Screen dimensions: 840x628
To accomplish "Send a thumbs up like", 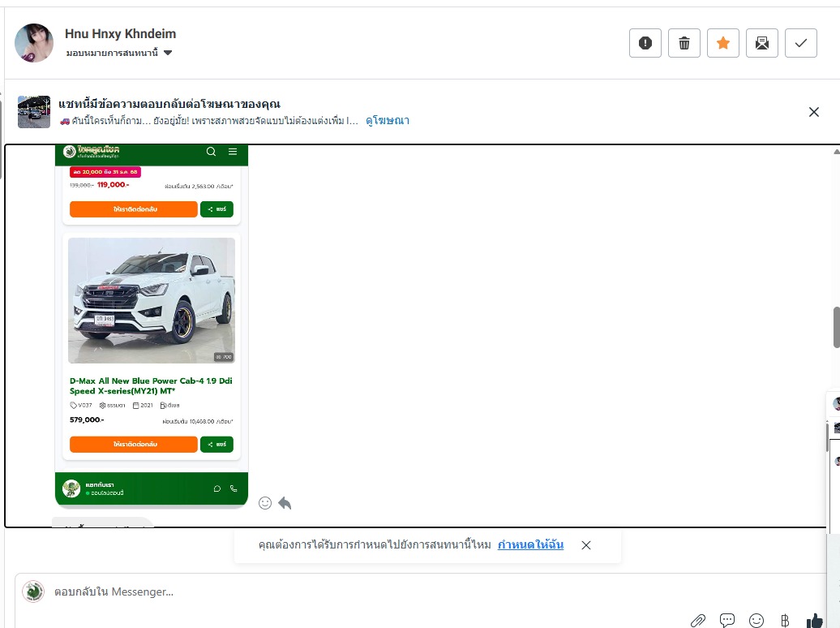I will coord(814,621).
